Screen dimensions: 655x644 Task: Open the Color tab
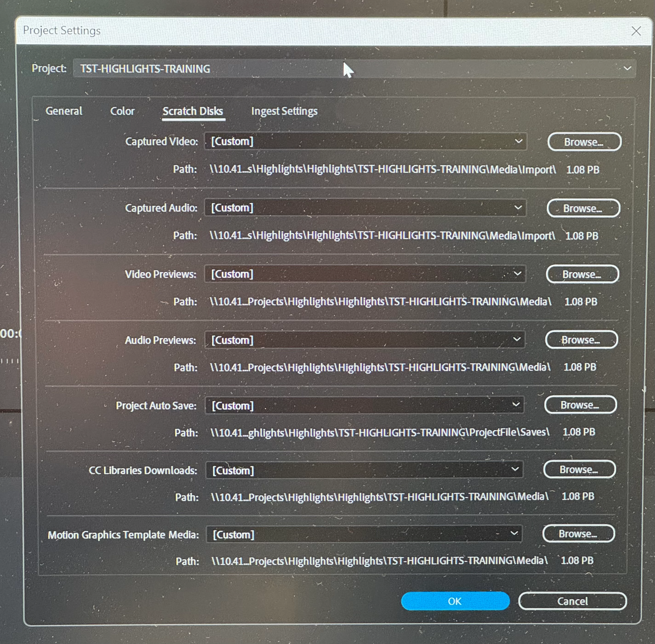(x=122, y=111)
